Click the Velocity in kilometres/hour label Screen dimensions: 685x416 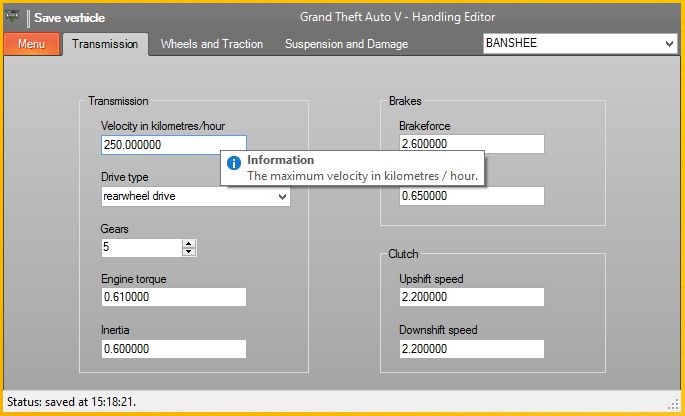coord(163,126)
